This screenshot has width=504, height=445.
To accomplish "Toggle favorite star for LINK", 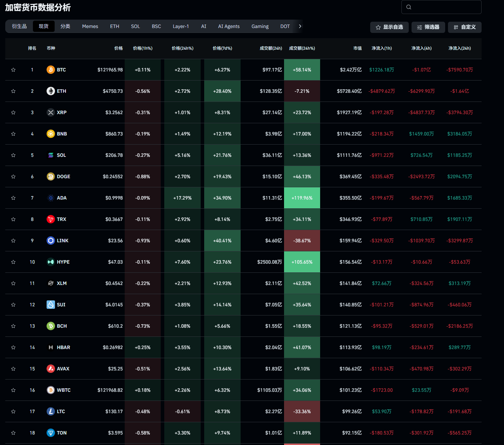I will point(13,241).
